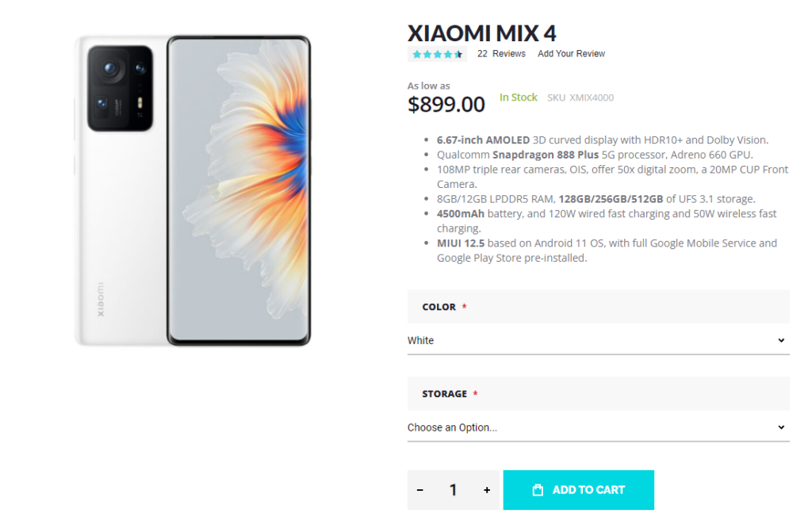812x521 pixels.
Task: Click the shopping bag icon in Add to Cart
Action: [538, 490]
